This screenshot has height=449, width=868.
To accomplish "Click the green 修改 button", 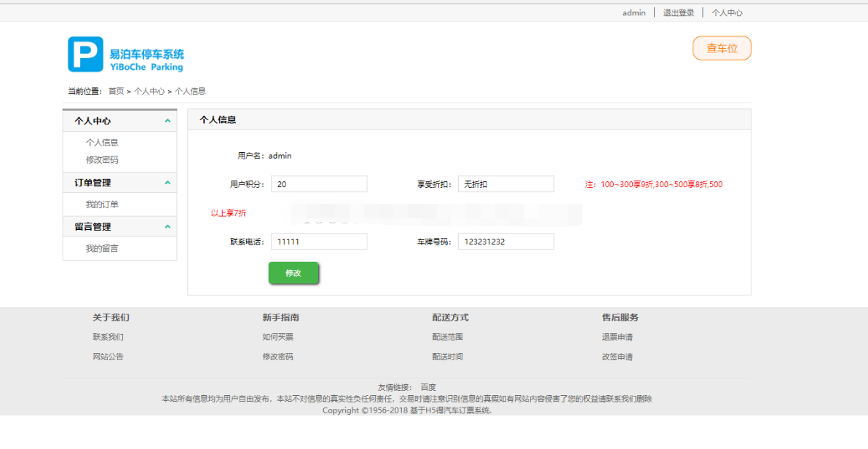I will 293,273.
